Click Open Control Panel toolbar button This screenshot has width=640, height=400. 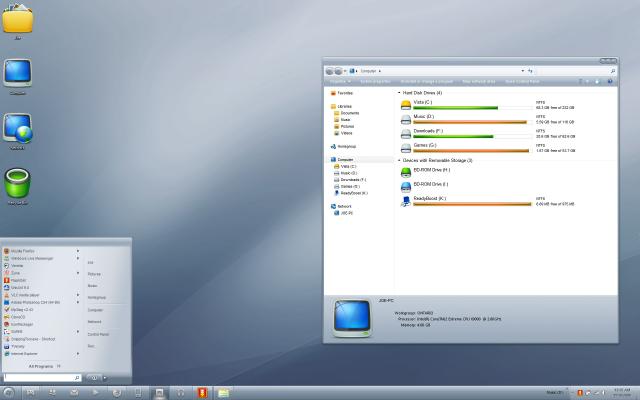[522, 82]
